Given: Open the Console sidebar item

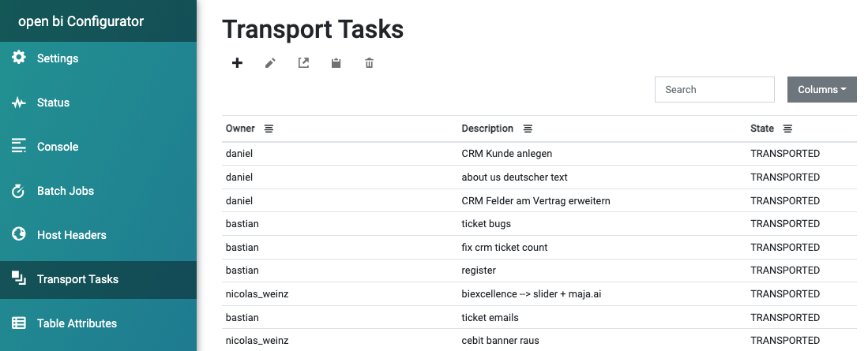Looking at the screenshot, I should pyautogui.click(x=98, y=147).
